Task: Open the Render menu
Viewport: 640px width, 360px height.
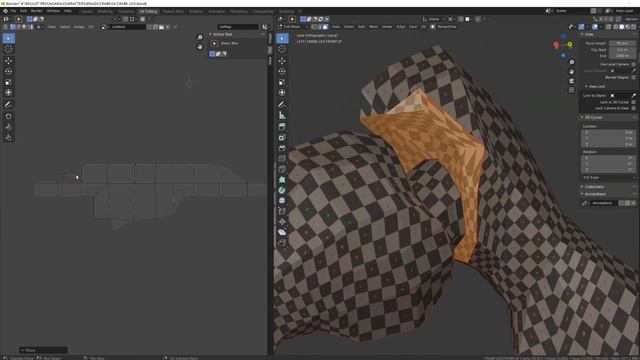Action: coord(36,11)
